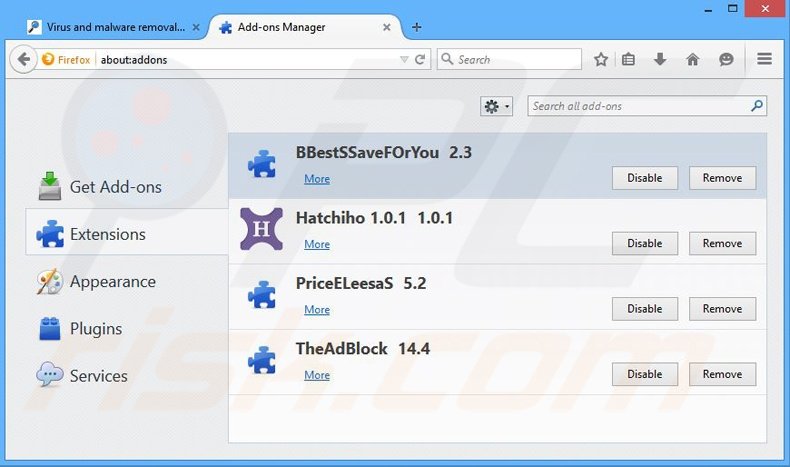Click the BBestSSaveFOrYou puzzle icon
Screen dimensions: 790x467
point(261,164)
